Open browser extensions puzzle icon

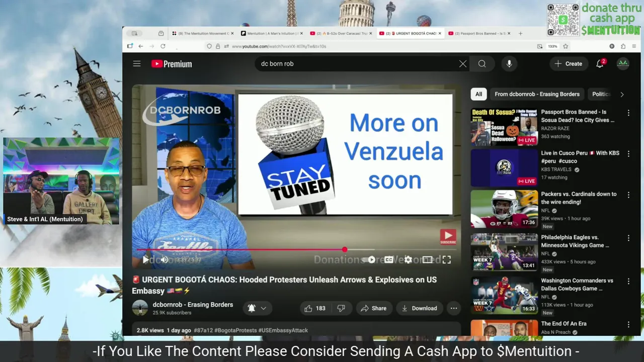click(x=623, y=46)
